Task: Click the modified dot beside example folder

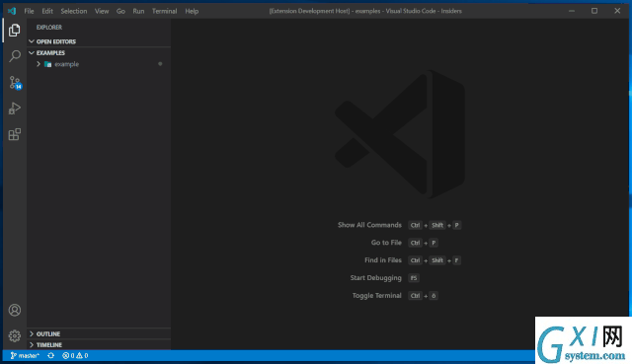Action: point(160,63)
